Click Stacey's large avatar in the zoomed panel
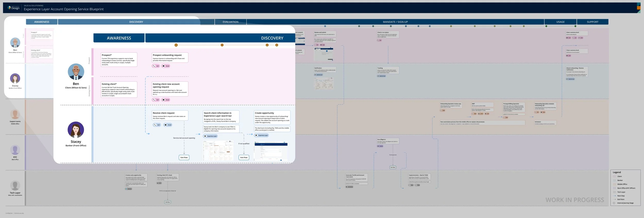This screenshot has width=644, height=218. click(76, 130)
